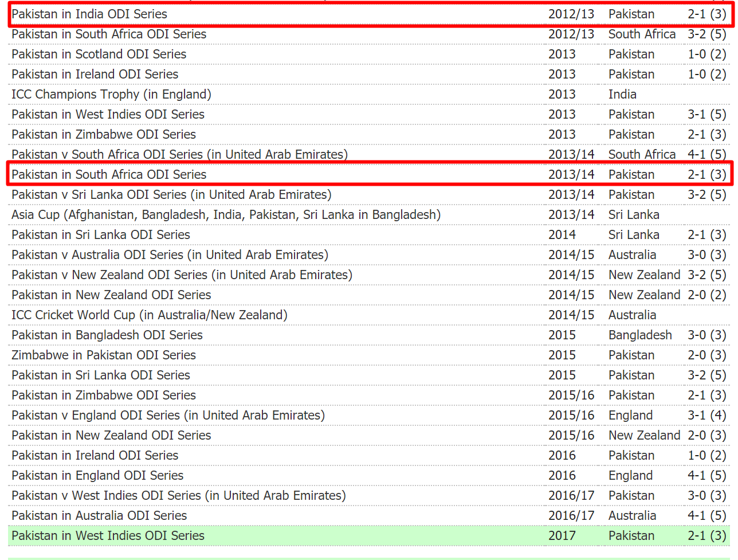Viewport: 738px width, 560px height.
Task: Select Pakistan in Sri Lanka ODI Series 2015
Action: (x=101, y=375)
